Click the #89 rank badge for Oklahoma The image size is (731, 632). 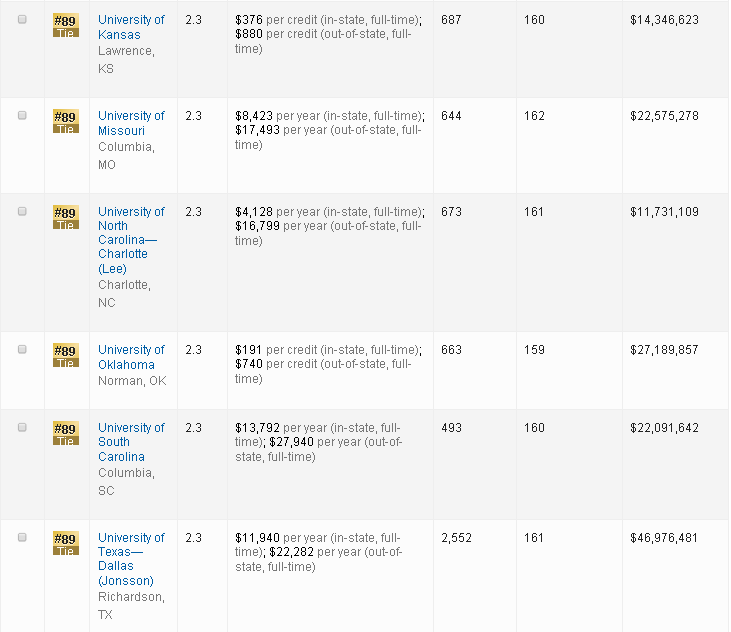pos(65,355)
